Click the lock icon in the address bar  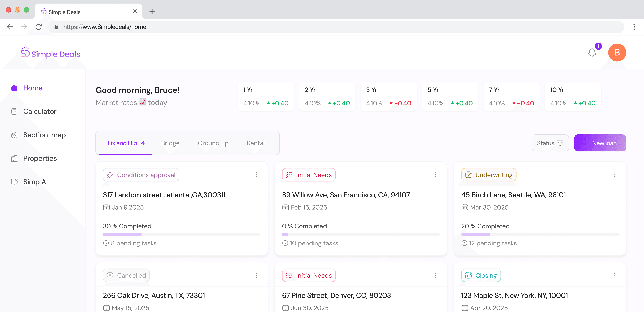coord(56,27)
